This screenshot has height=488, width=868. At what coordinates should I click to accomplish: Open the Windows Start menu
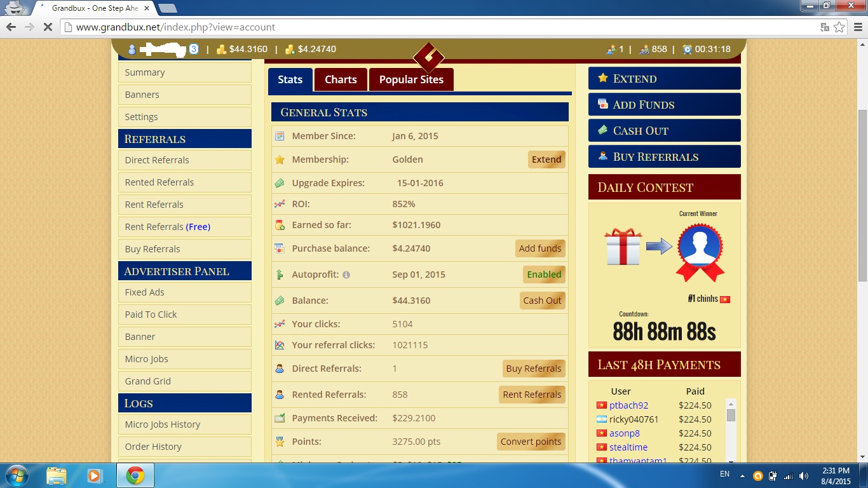tap(16, 475)
